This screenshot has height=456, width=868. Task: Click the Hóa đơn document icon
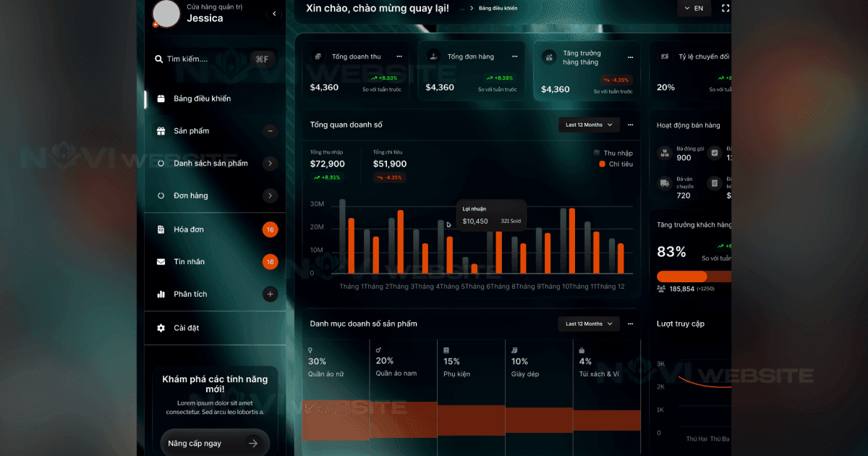pos(161,229)
